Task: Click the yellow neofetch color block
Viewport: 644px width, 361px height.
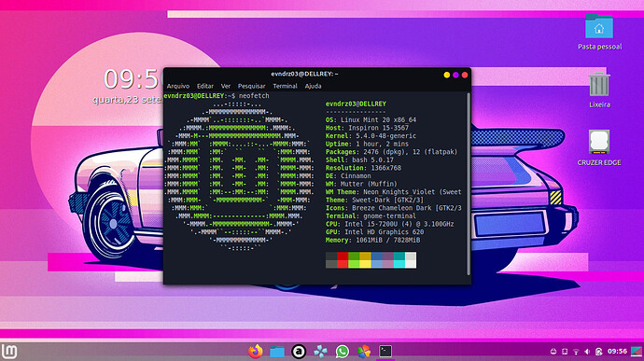Action: pyautogui.click(x=366, y=260)
